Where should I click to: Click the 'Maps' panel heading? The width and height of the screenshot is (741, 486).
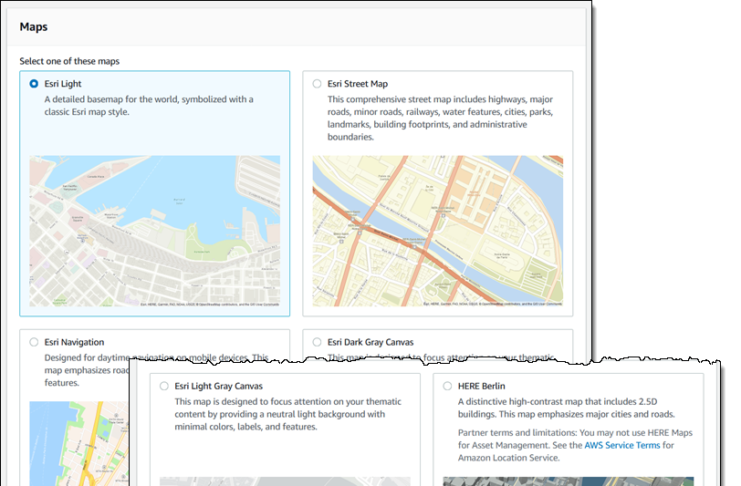click(34, 27)
